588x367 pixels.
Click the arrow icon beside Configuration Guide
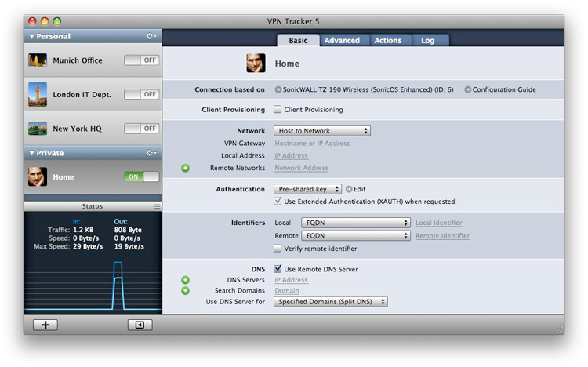[467, 89]
